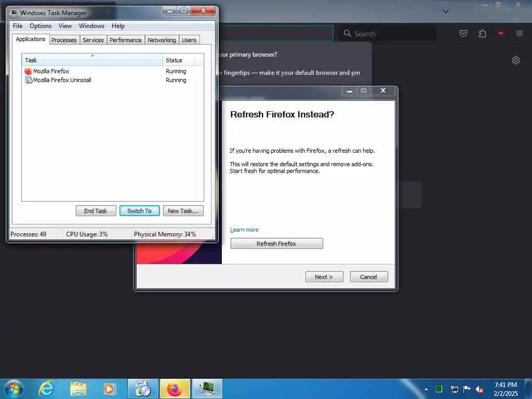Viewport: 532px width, 399px height.
Task: Select the Mozilla Firefox task row
Action: click(x=113, y=71)
